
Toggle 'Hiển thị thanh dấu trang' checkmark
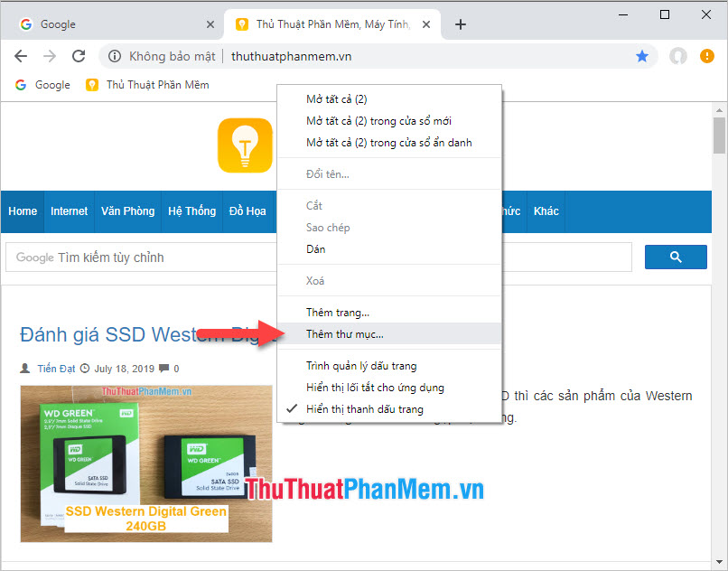(389, 409)
